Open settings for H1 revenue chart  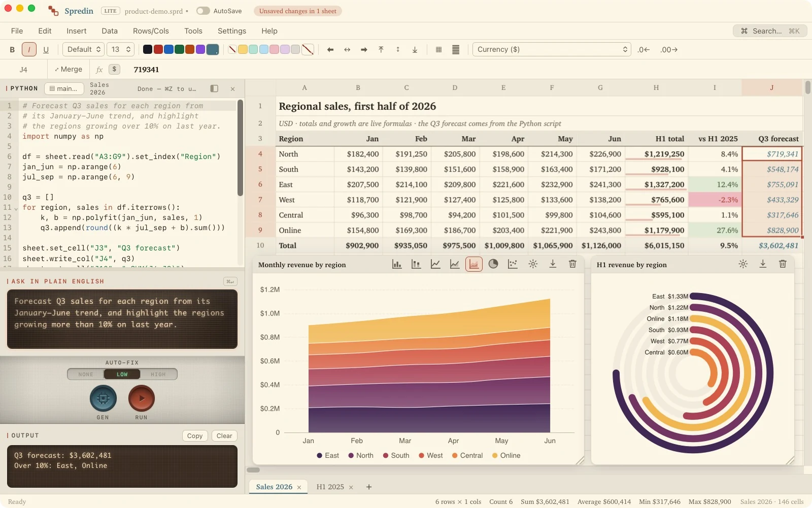pyautogui.click(x=743, y=264)
